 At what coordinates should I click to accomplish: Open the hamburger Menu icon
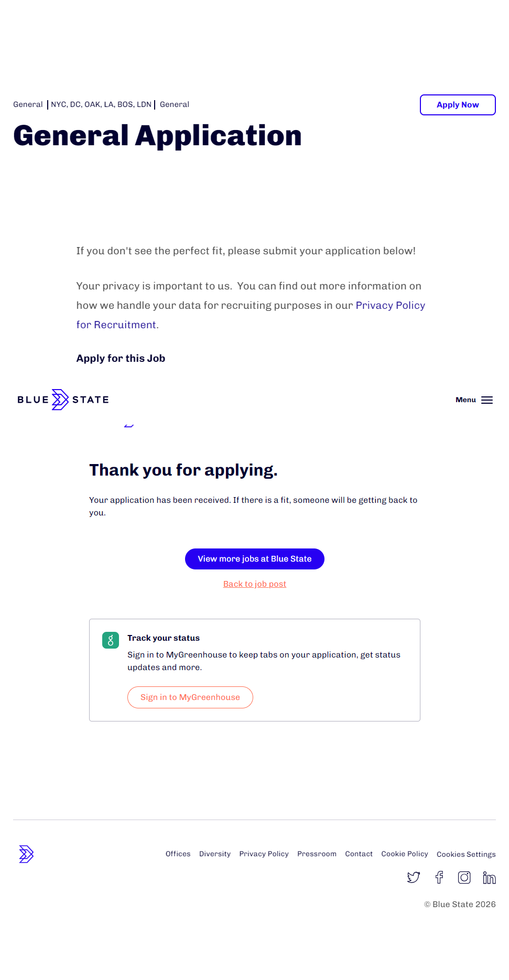486,400
